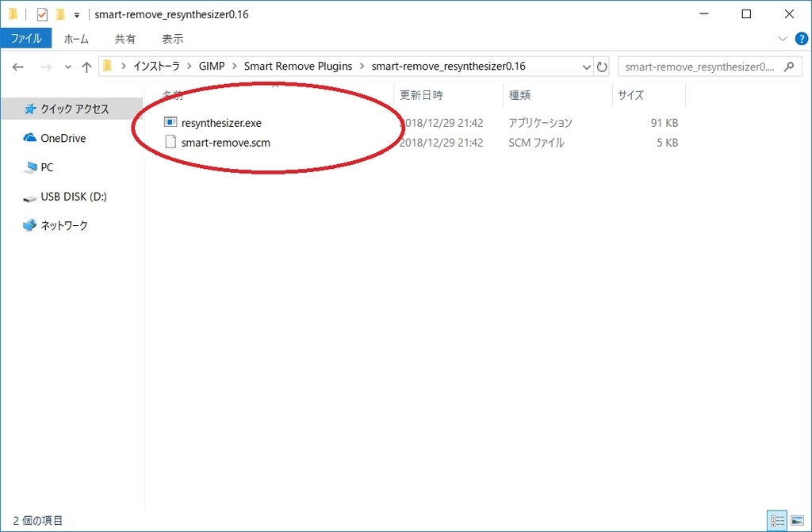
Task: Click Smart Remove Plugins breadcrumb
Action: [x=298, y=67]
